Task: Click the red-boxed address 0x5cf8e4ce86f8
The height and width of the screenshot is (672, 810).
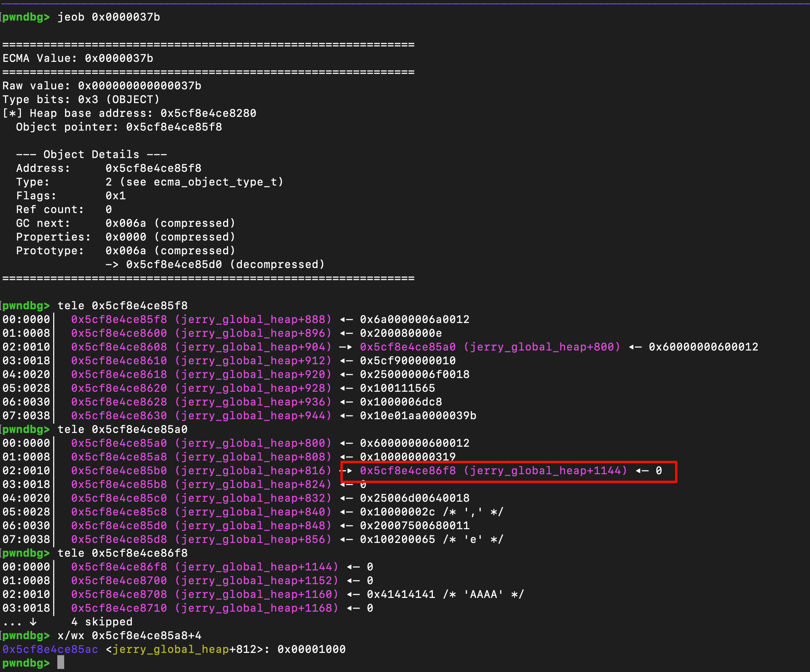Action: click(x=408, y=470)
